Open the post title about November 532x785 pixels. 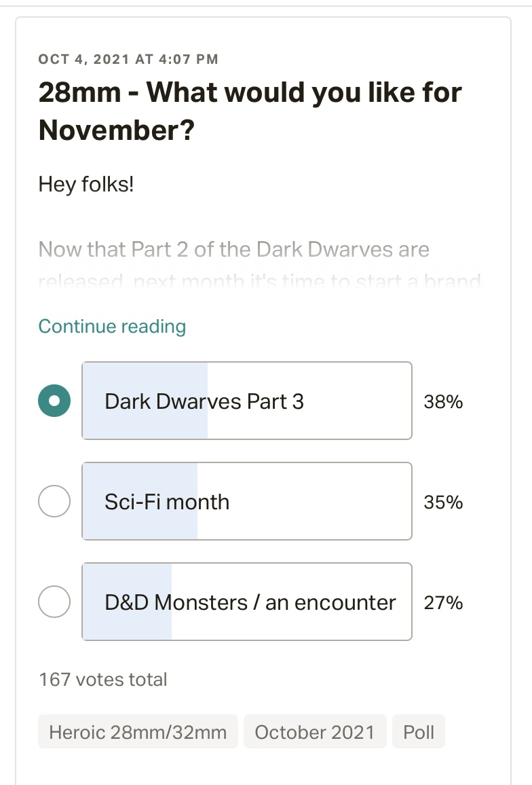[x=250, y=111]
